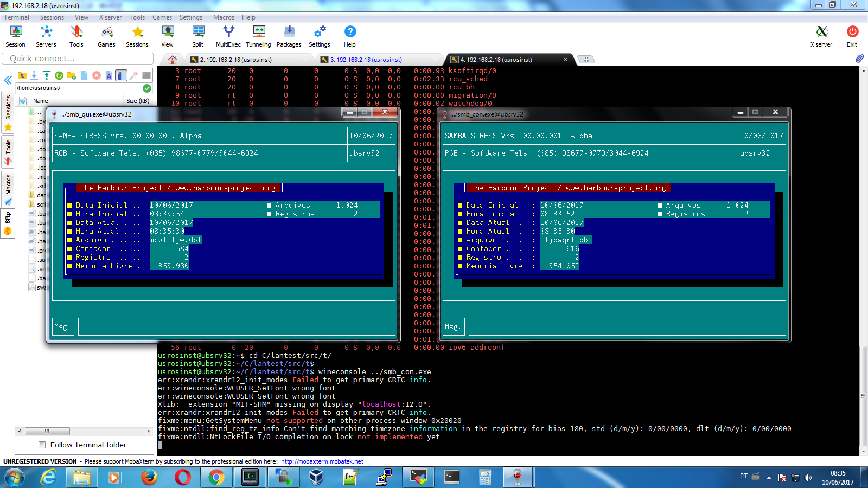Click the red delete file icon
868x488 pixels.
coord(97,75)
